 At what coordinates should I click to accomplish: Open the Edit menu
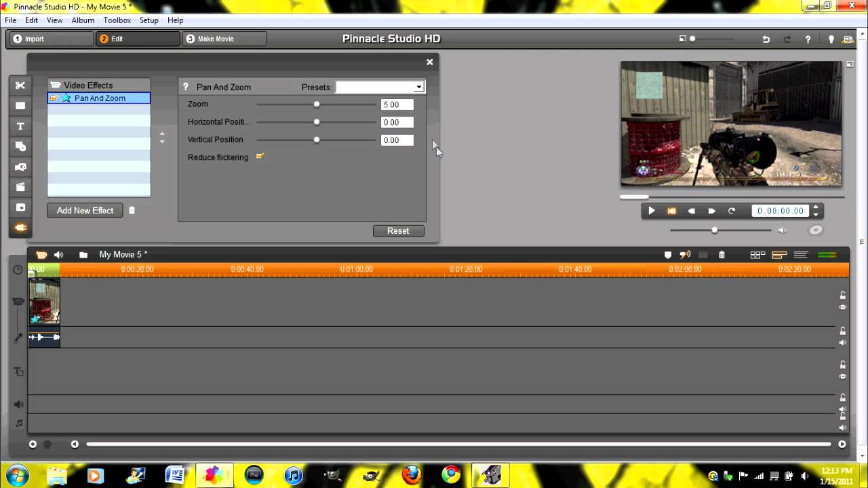tap(32, 20)
